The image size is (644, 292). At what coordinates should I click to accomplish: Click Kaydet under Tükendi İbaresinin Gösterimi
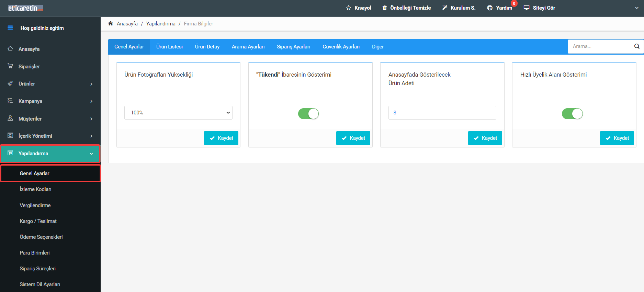pos(353,138)
